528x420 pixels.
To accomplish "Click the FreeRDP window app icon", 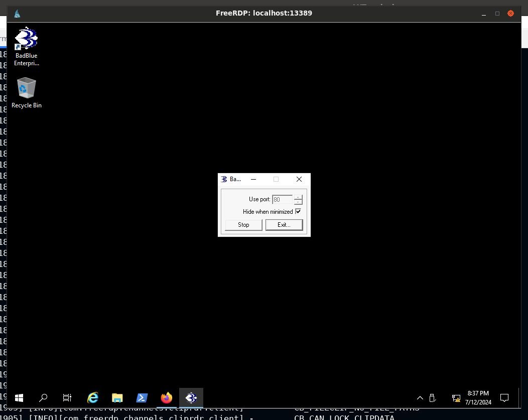I will pyautogui.click(x=17, y=14).
